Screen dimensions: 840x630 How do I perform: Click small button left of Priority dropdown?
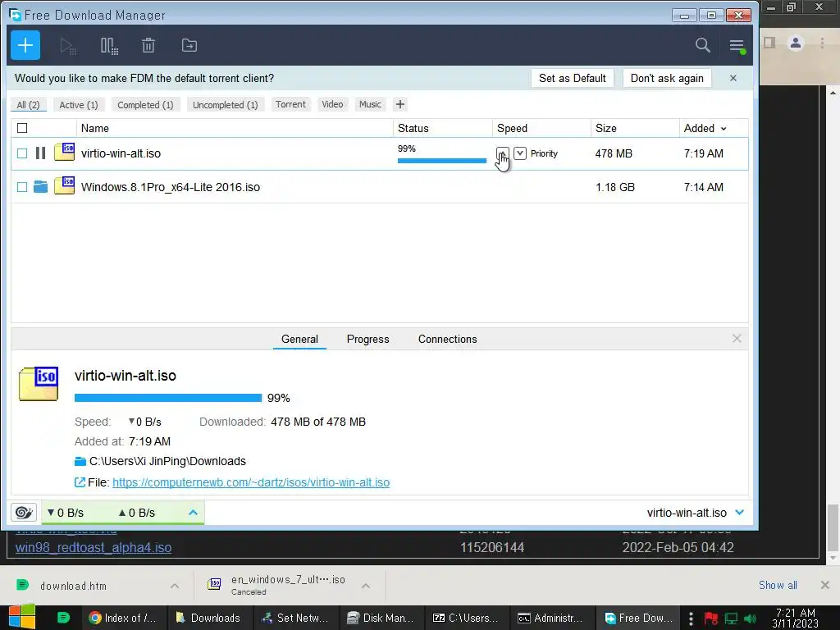pos(503,153)
